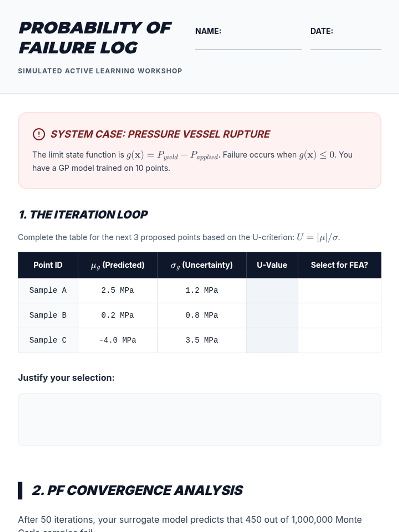
Task: Click Select for FEA cell of Sample B
Action: [x=339, y=316]
